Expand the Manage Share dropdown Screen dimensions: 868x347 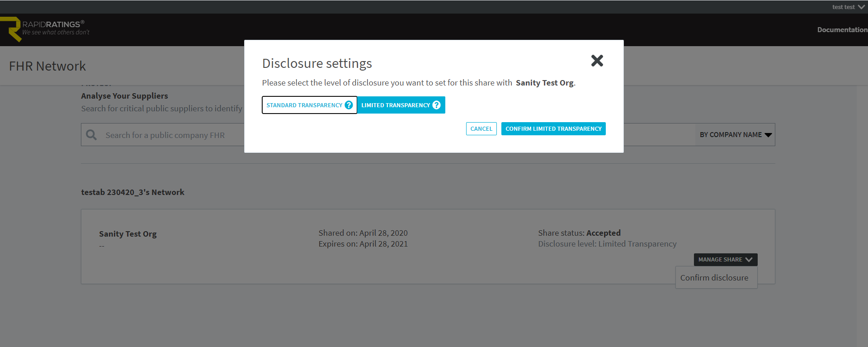pos(726,260)
